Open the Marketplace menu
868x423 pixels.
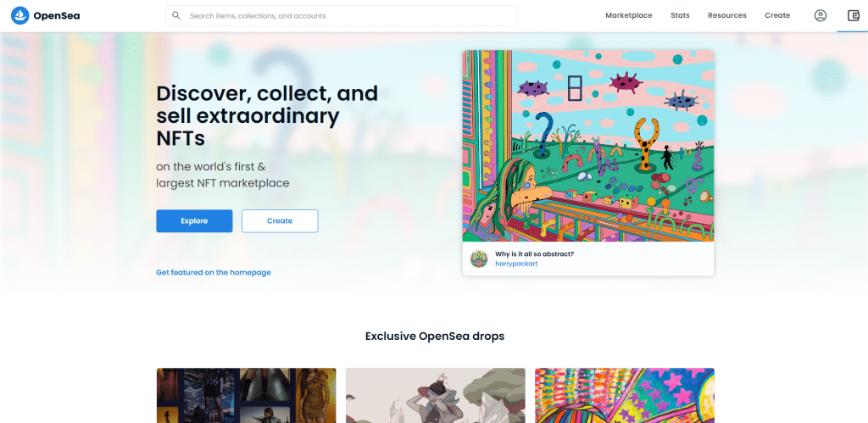pyautogui.click(x=628, y=15)
